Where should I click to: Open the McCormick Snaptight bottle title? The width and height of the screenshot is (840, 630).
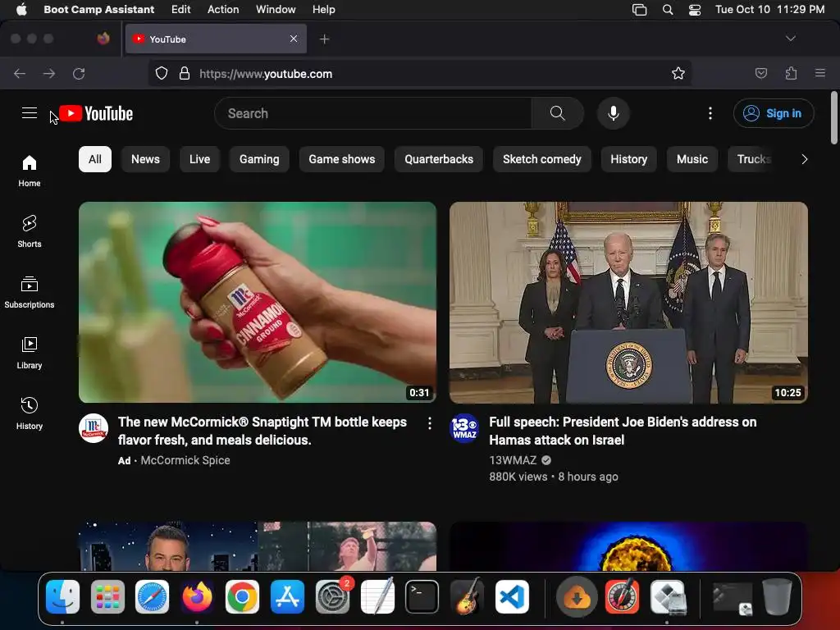262,431
